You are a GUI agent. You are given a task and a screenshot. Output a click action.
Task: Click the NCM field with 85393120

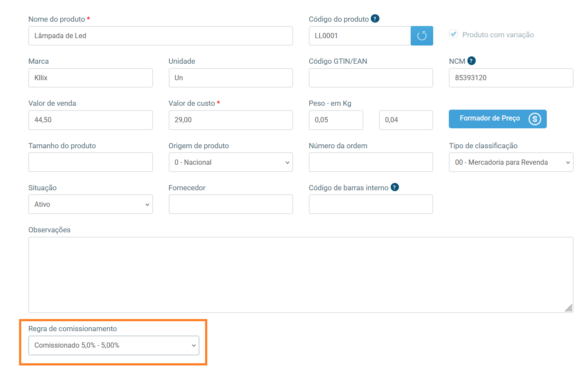(511, 78)
